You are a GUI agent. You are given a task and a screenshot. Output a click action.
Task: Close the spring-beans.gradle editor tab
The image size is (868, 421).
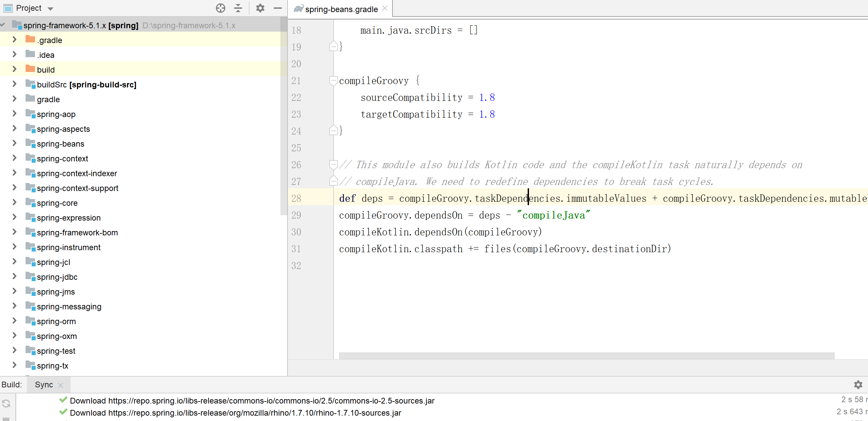tap(385, 8)
